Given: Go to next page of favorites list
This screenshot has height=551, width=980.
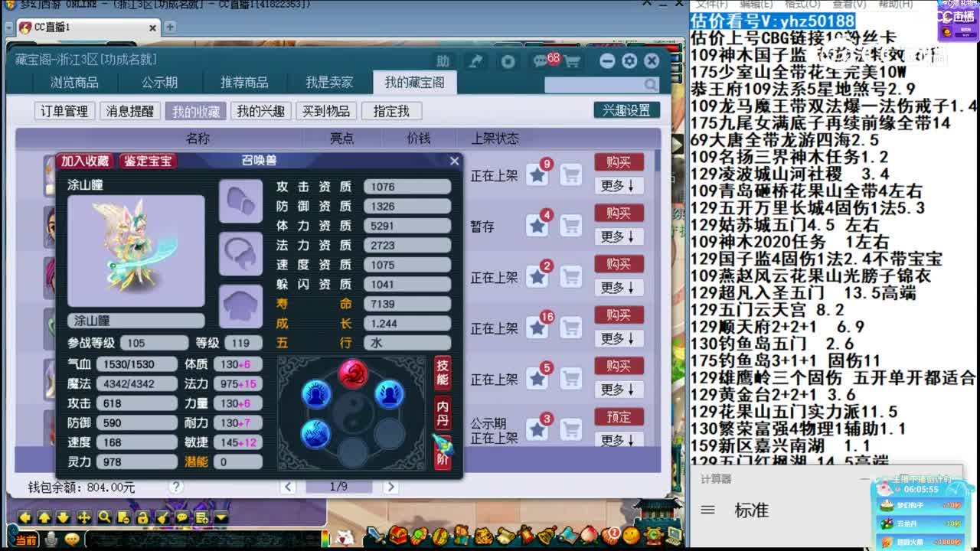Looking at the screenshot, I should 390,487.
